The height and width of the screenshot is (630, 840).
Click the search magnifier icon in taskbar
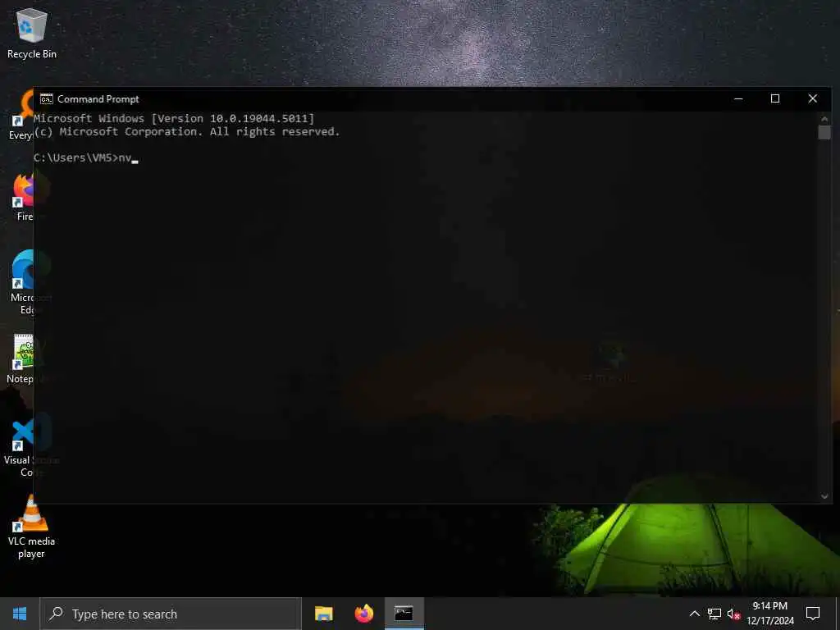coord(56,614)
